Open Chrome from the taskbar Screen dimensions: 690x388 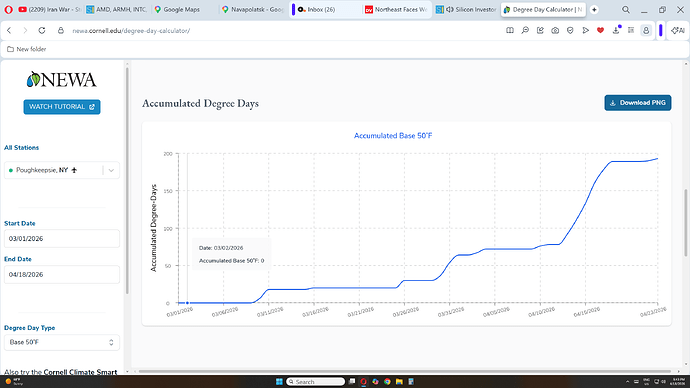tap(387, 381)
